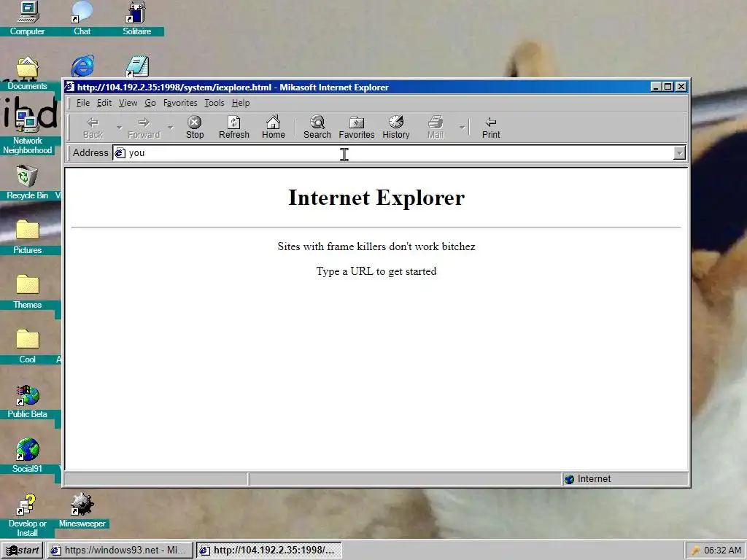
Task: Open the Tools menu
Action: pyautogui.click(x=214, y=103)
